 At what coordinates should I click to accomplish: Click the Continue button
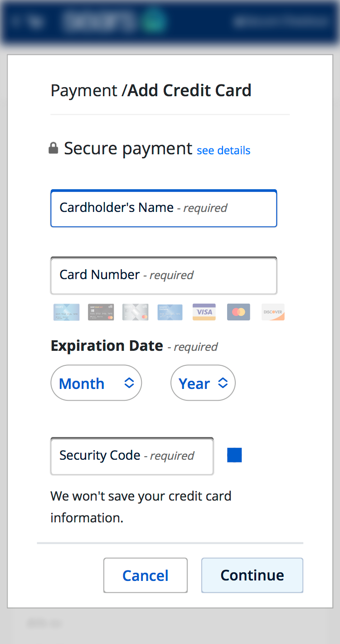click(x=252, y=575)
